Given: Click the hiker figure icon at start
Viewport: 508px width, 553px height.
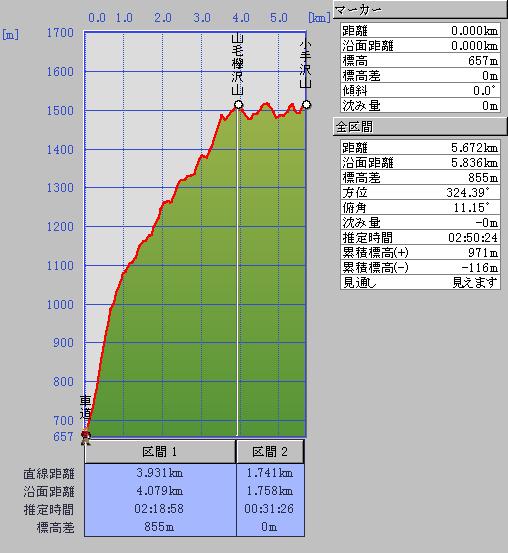Looking at the screenshot, I should click(x=85, y=438).
